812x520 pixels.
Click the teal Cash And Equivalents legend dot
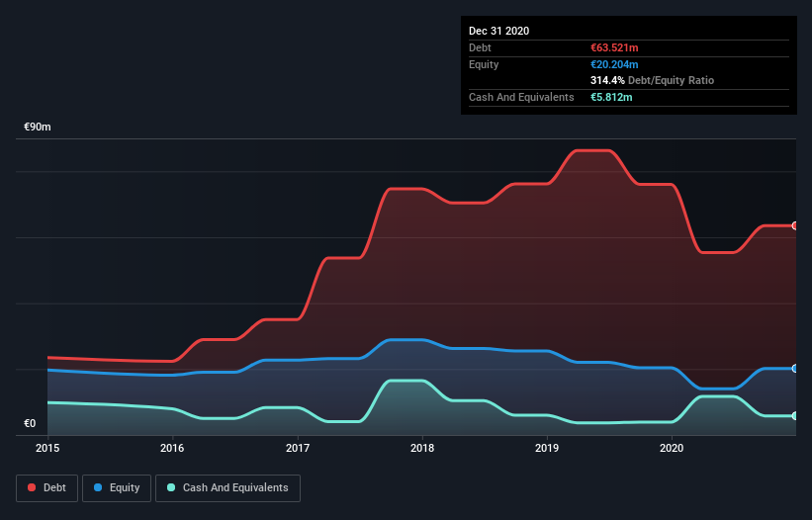(171, 487)
